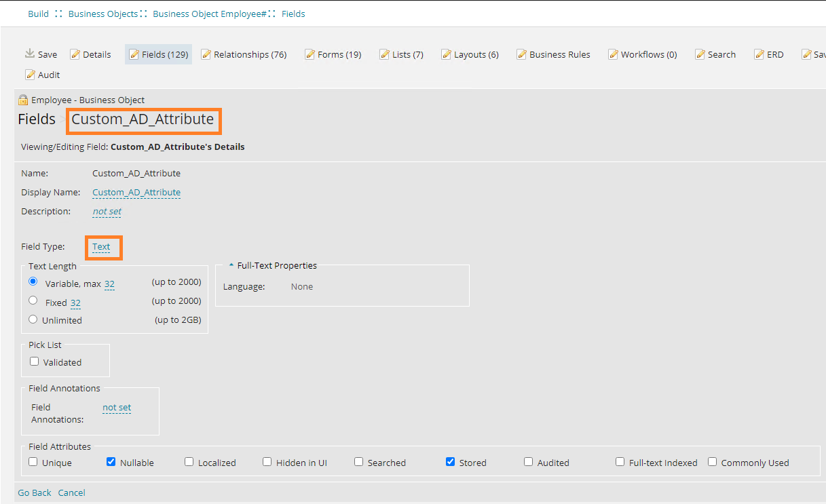The width and height of the screenshot is (826, 504).
Task: Click the Cancel link
Action: coord(71,492)
